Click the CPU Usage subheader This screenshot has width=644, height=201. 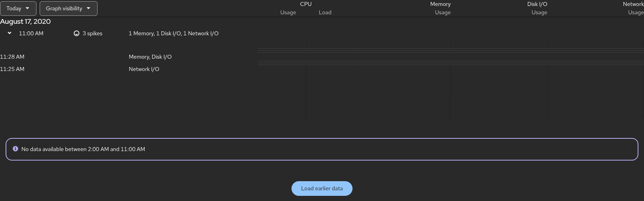(x=288, y=12)
